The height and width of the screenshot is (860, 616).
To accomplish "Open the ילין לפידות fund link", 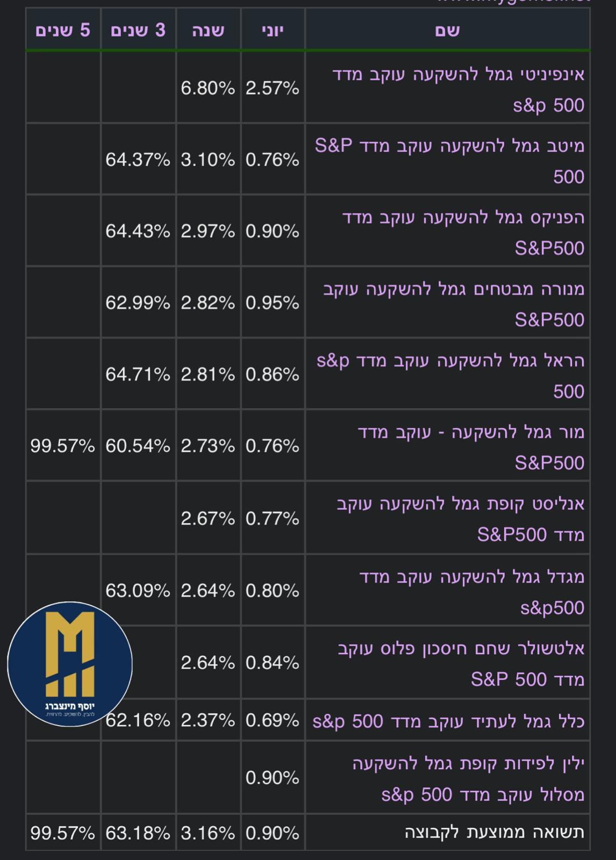I will tap(468, 763).
